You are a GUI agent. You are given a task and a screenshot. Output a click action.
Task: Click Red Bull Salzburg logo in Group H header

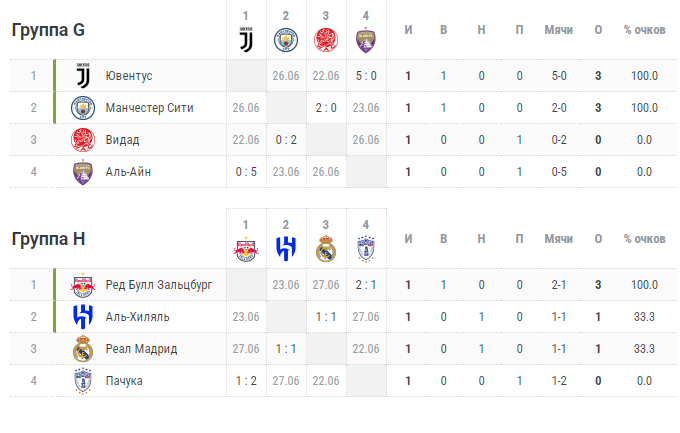coord(246,249)
